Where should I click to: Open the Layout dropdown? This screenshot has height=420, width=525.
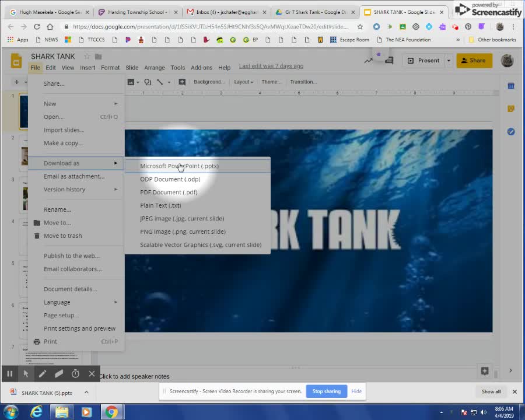(x=243, y=82)
